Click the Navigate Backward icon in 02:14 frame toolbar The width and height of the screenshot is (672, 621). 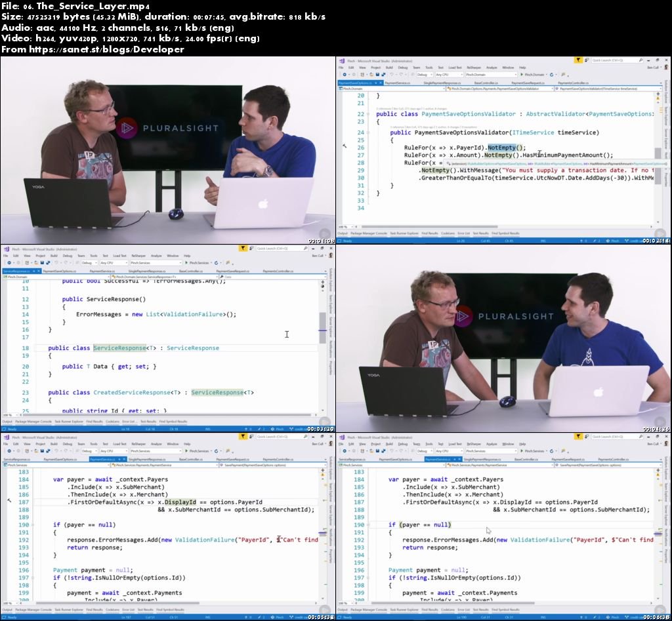[344, 75]
